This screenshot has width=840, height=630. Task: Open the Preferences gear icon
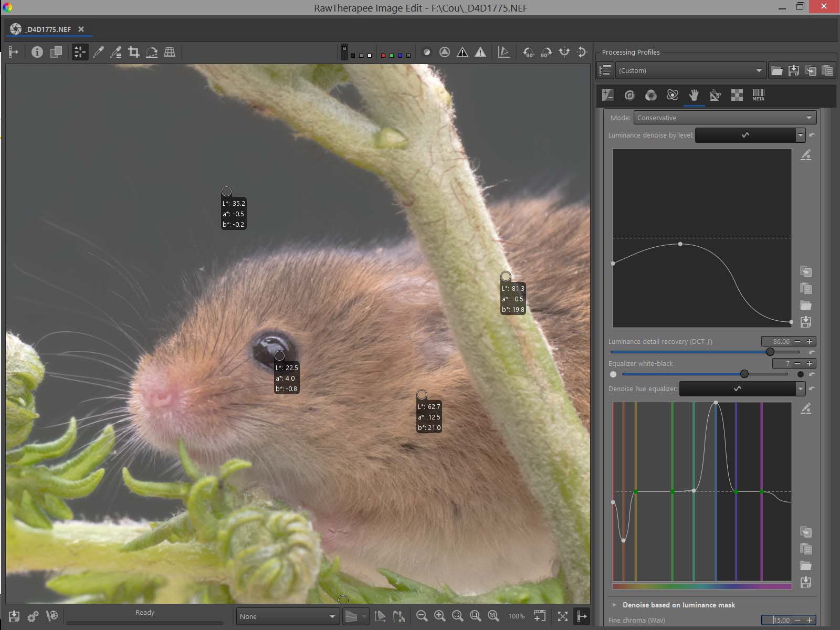coord(33,616)
